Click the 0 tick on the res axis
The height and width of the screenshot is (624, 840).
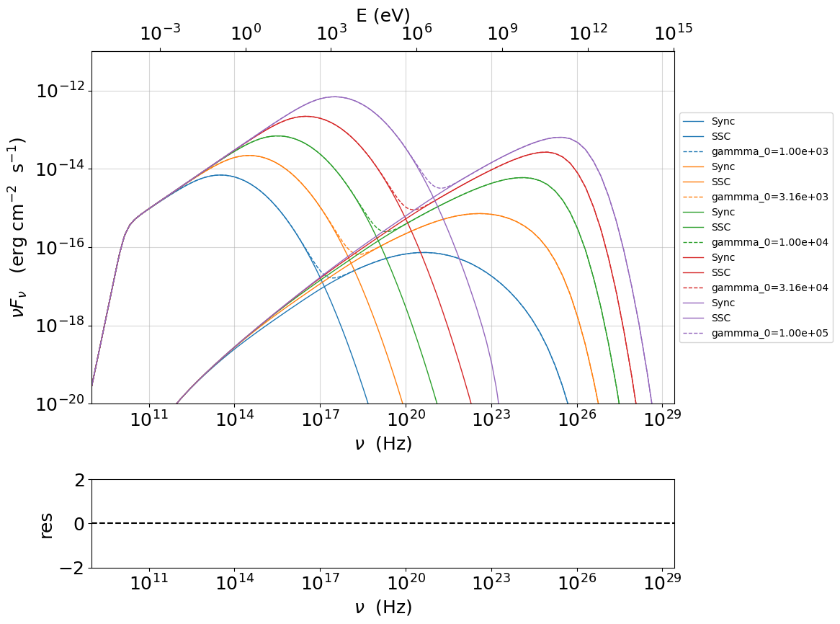(x=80, y=524)
